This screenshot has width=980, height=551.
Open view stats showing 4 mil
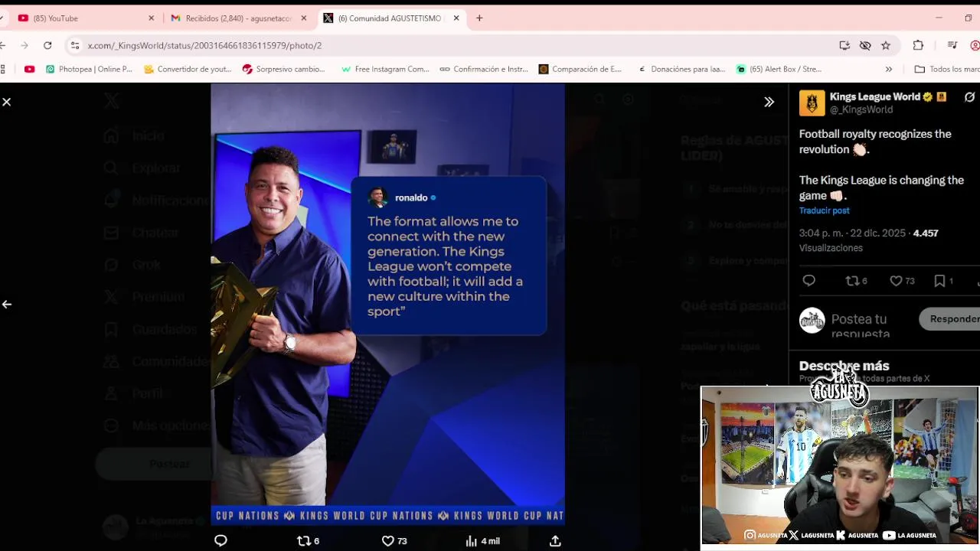click(482, 541)
